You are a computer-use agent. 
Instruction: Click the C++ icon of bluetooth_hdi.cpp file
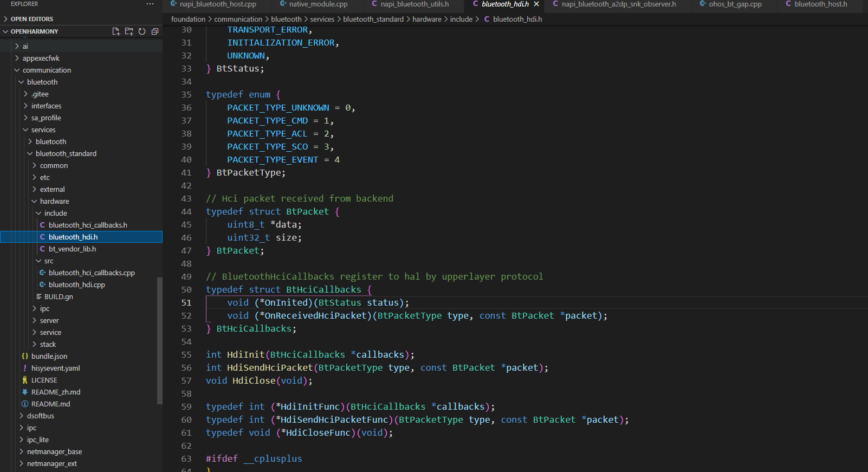42,285
